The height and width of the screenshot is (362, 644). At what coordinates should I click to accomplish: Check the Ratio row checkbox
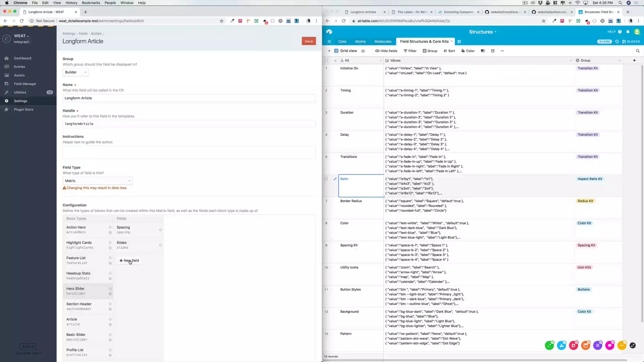click(326, 179)
